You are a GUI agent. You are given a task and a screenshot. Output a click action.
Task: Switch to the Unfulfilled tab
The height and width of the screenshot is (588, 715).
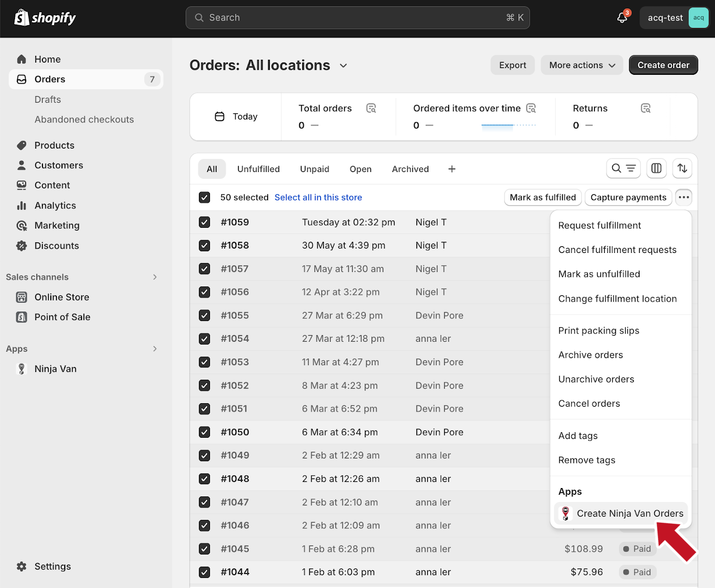(x=258, y=169)
